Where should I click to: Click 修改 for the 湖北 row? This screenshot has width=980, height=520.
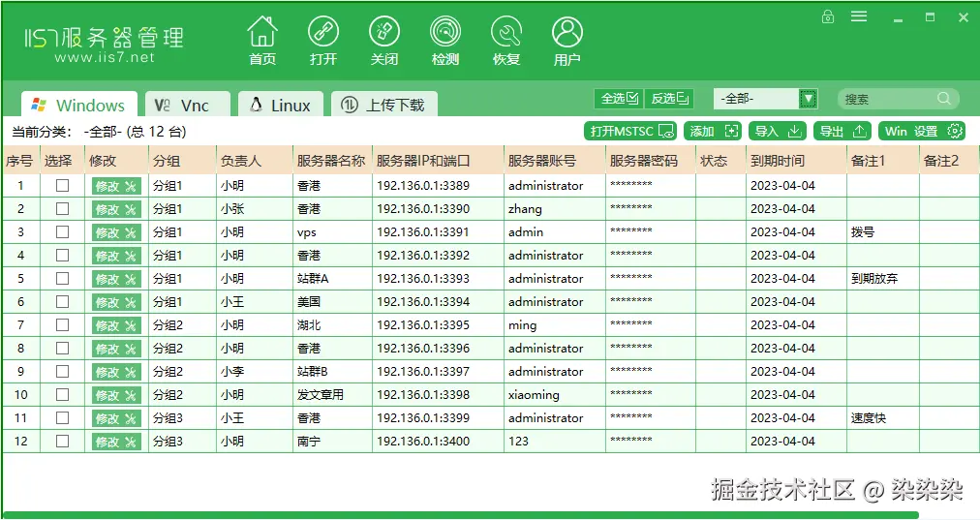point(116,325)
